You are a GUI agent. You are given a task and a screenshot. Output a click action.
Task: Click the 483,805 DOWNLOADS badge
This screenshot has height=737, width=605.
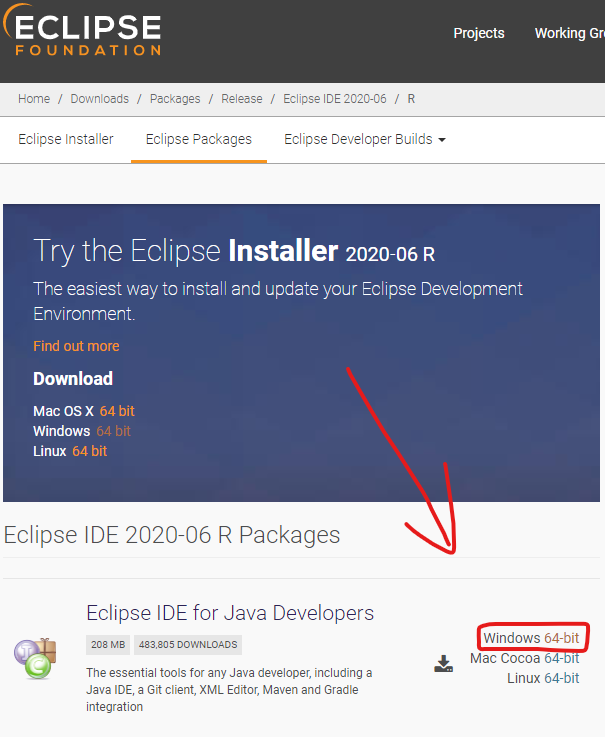tap(188, 644)
